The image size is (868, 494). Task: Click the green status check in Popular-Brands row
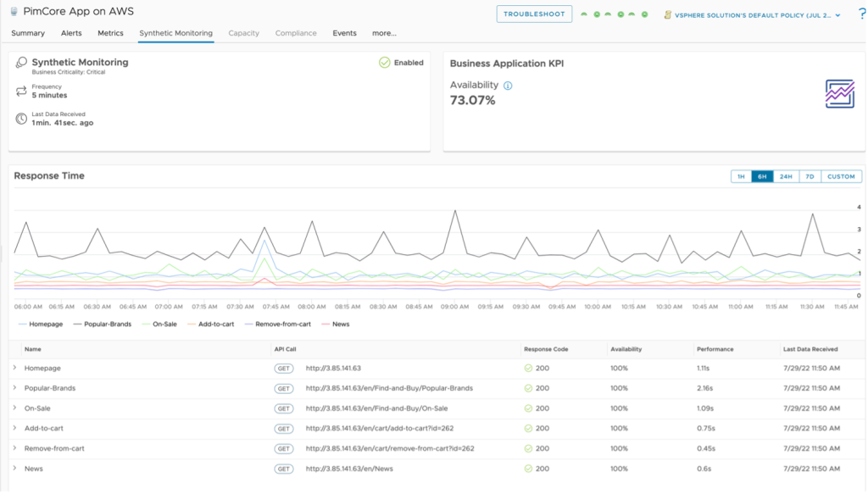[x=528, y=388]
